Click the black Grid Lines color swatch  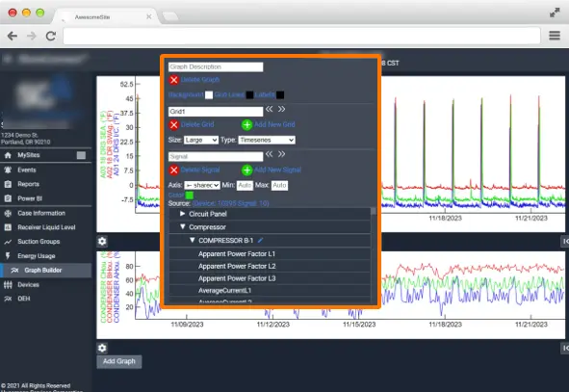[249, 95]
